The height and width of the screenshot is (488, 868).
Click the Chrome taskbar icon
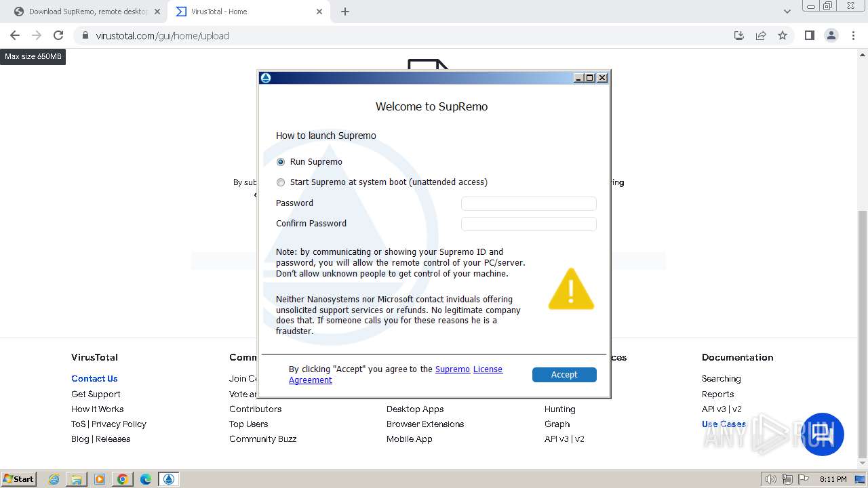coord(123,479)
